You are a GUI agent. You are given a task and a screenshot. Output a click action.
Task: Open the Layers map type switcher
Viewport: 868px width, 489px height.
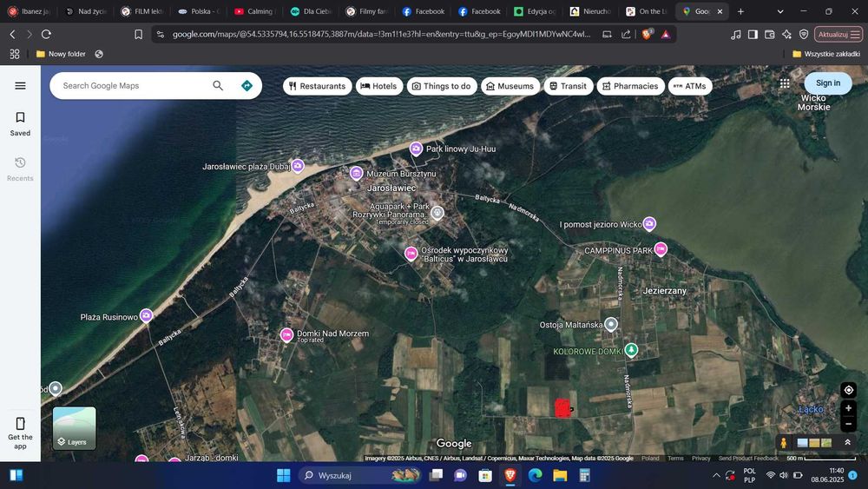[74, 428]
